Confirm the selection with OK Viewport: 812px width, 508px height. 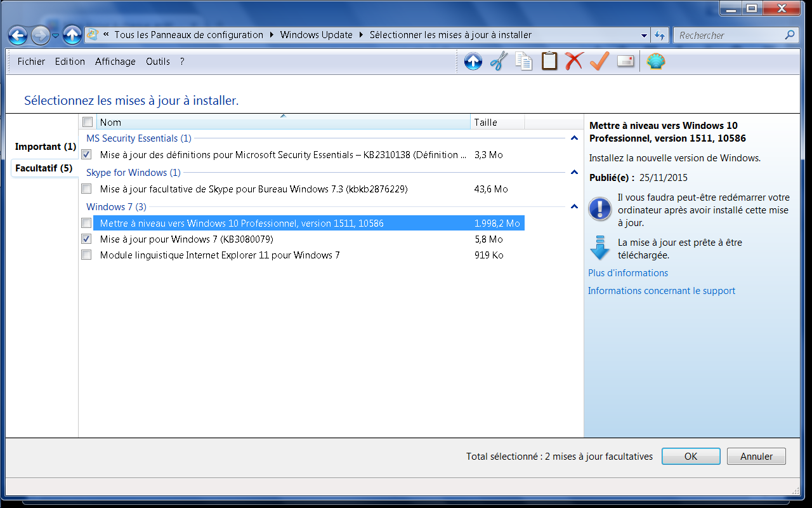[691, 456]
